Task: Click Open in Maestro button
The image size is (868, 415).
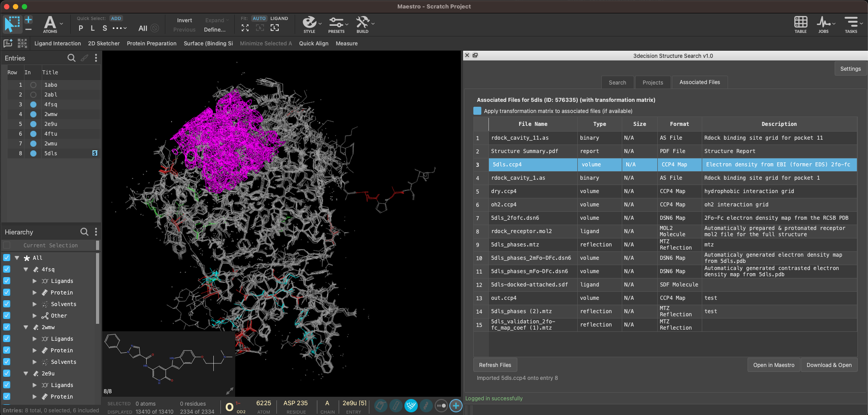Action: click(x=774, y=365)
